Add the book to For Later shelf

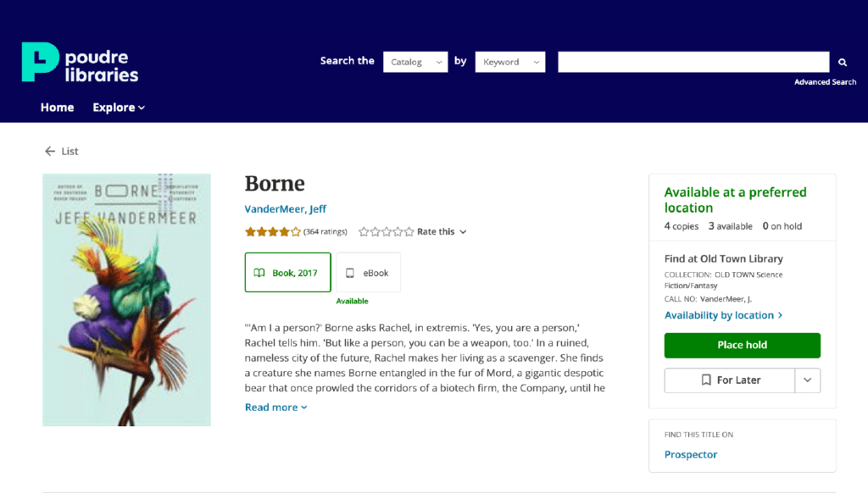(x=730, y=380)
